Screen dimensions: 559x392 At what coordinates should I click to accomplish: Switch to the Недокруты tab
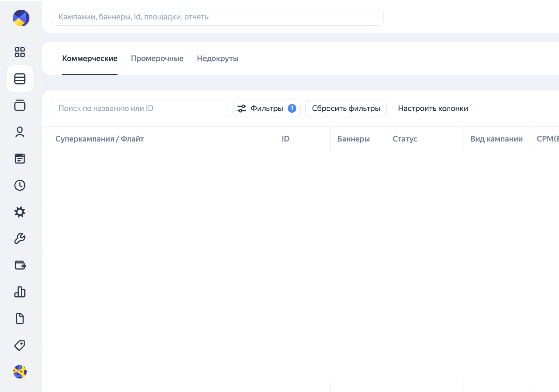(218, 58)
